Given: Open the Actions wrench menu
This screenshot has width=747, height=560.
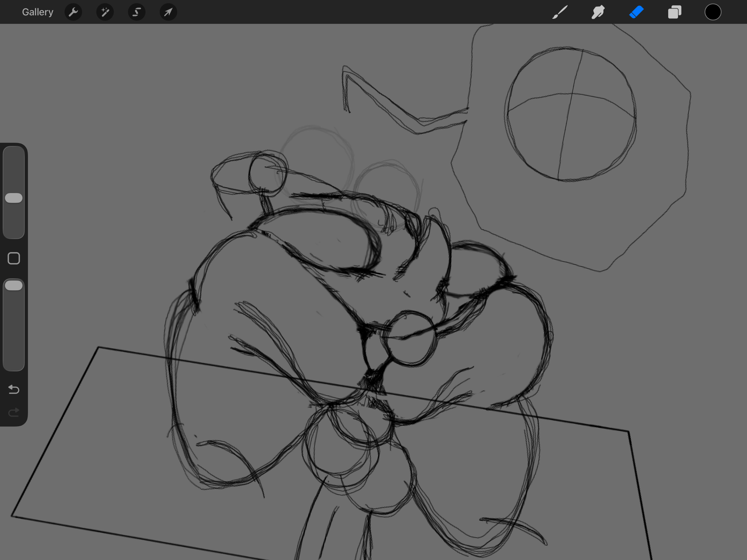Looking at the screenshot, I should [73, 12].
